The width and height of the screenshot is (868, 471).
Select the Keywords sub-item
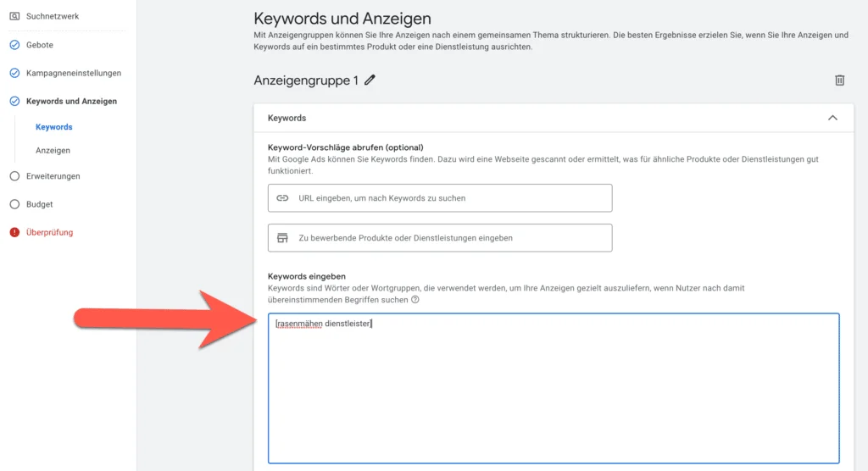[x=53, y=127]
